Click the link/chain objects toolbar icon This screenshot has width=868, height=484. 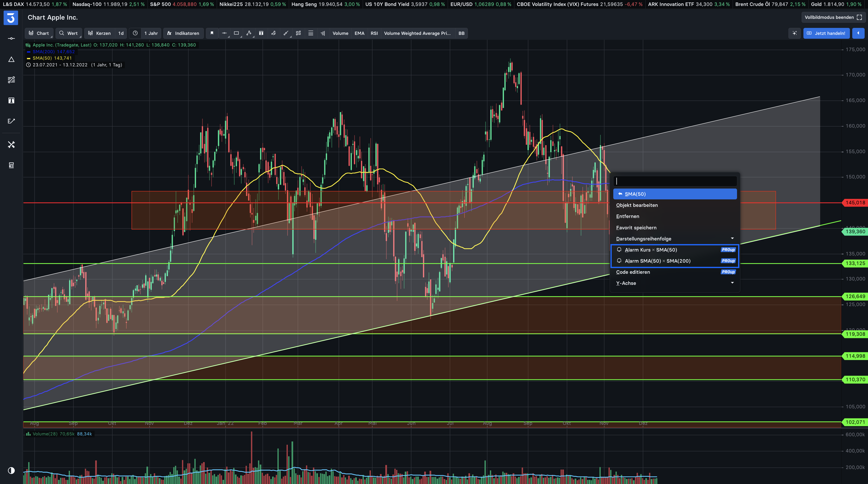click(274, 33)
